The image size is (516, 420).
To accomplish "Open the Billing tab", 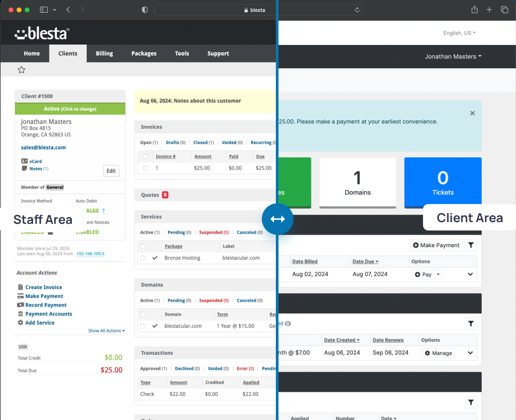I will (x=104, y=53).
